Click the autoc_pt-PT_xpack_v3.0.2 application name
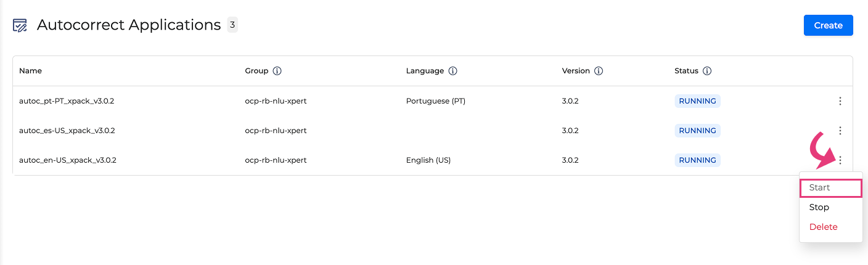Screen dimensions: 868x265 click(67, 101)
